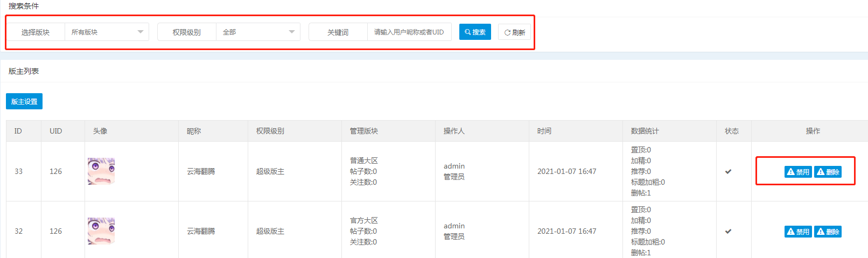This screenshot has width=868, height=258.
Task: Click the ID cell showing 32
Action: pyautogui.click(x=18, y=231)
